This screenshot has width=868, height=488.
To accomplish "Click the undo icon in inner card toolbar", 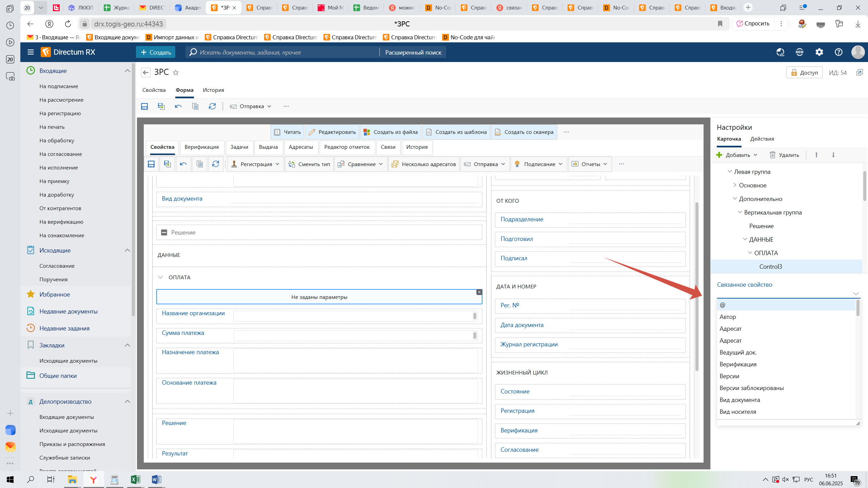I will point(183,164).
